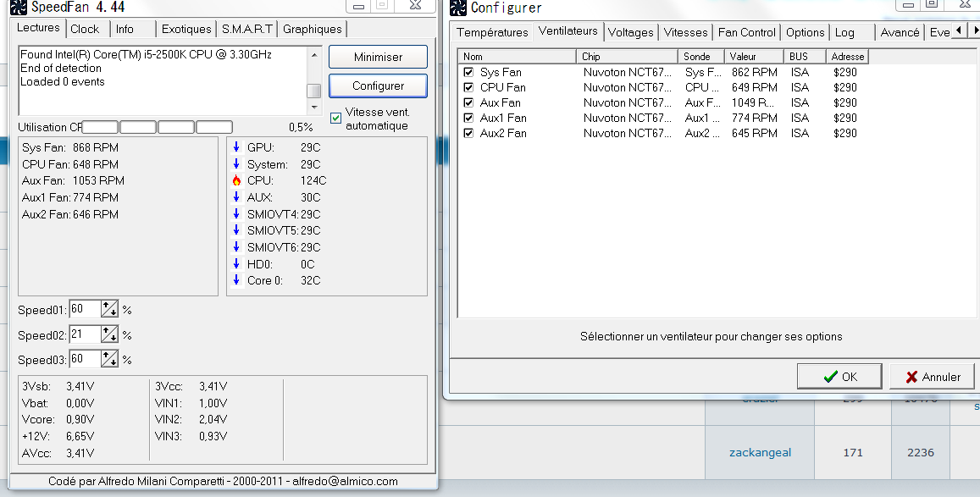Click the blue arrow icon beside HD0
The image size is (980, 497).
[x=236, y=264]
